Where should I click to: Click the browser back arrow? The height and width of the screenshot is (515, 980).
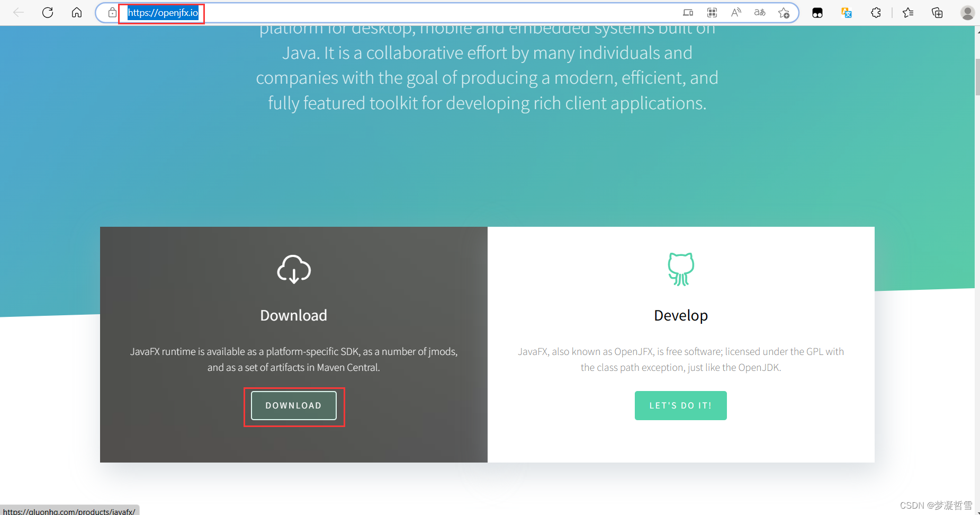tap(19, 13)
